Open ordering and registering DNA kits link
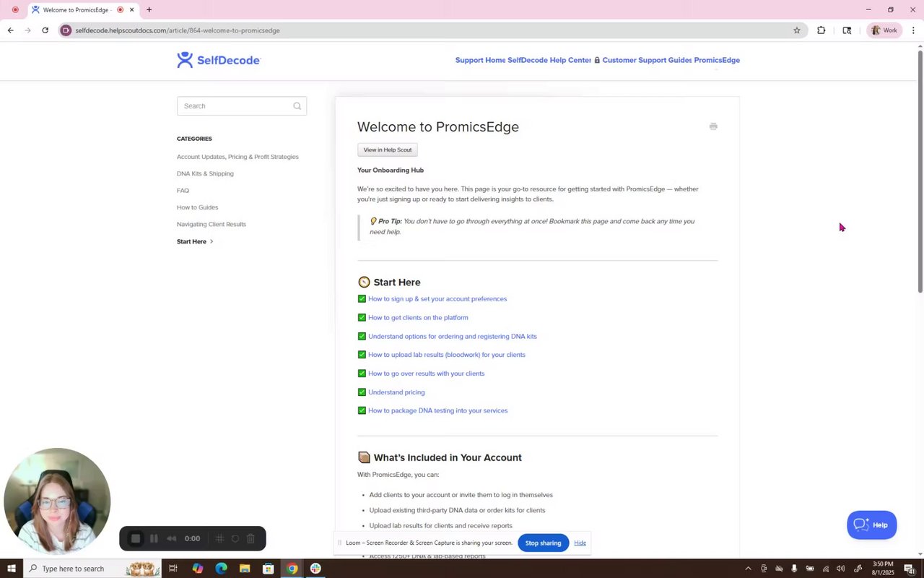This screenshot has width=924, height=578. 453,336
